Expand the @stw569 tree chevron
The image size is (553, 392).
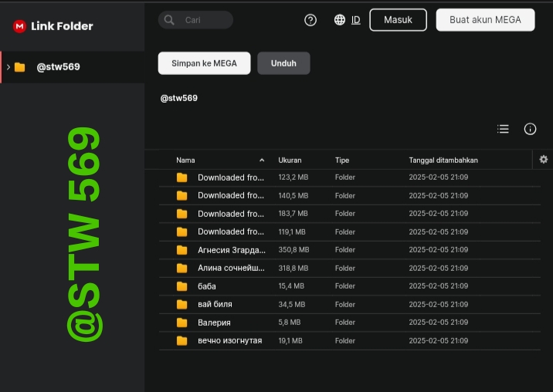pos(8,67)
